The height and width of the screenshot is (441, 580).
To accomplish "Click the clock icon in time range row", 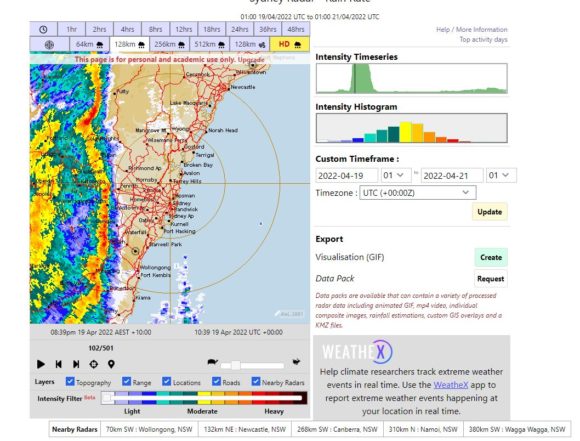I will (x=43, y=29).
